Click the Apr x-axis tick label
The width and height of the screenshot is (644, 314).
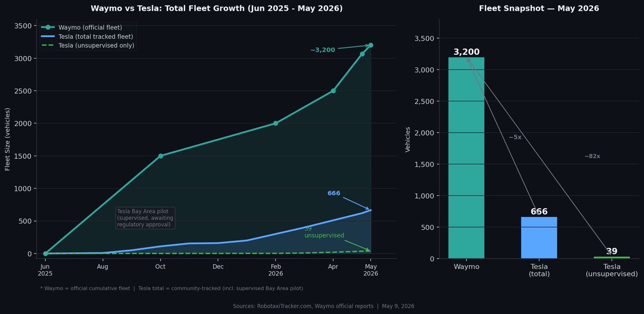333,266
